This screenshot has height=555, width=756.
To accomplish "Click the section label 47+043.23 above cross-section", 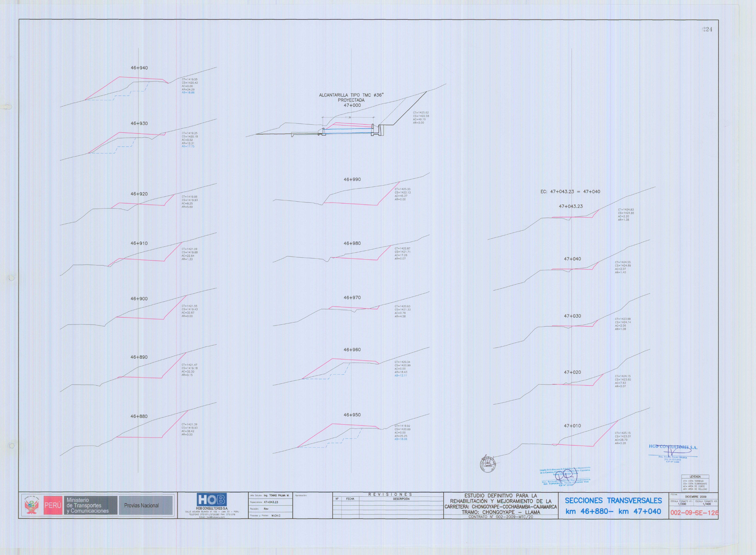I will coord(571,206).
